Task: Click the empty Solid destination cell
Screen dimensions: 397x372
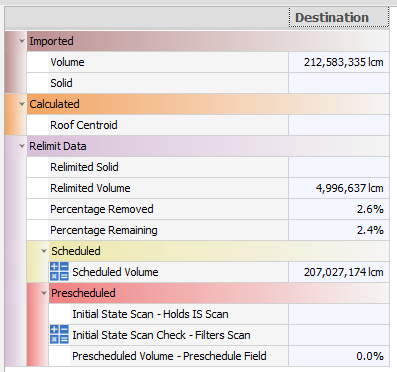Action: click(339, 83)
